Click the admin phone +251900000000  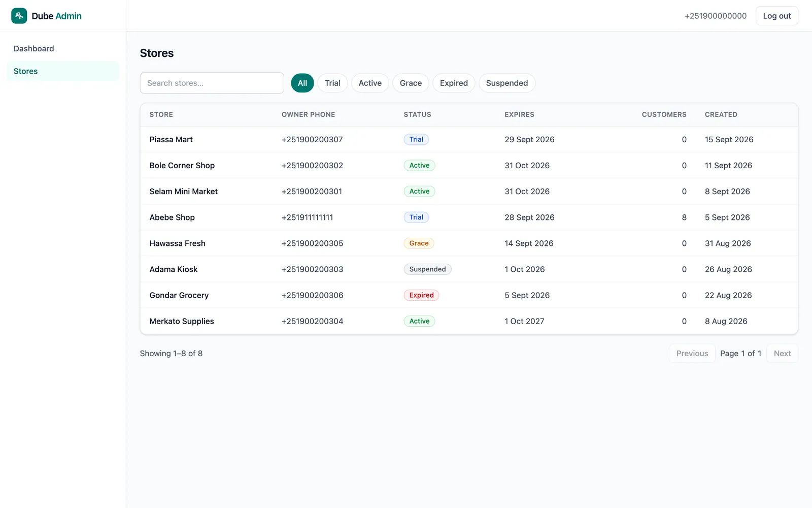716,16
